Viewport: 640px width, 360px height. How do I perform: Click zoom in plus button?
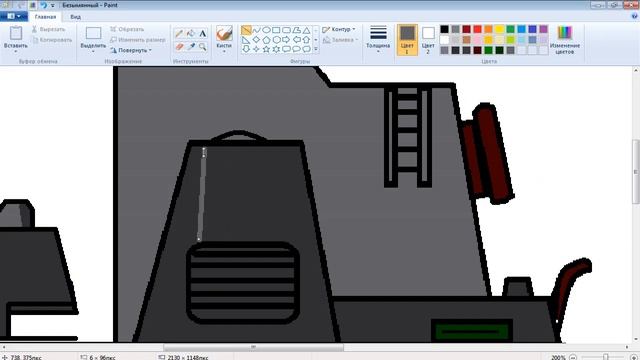(633, 357)
